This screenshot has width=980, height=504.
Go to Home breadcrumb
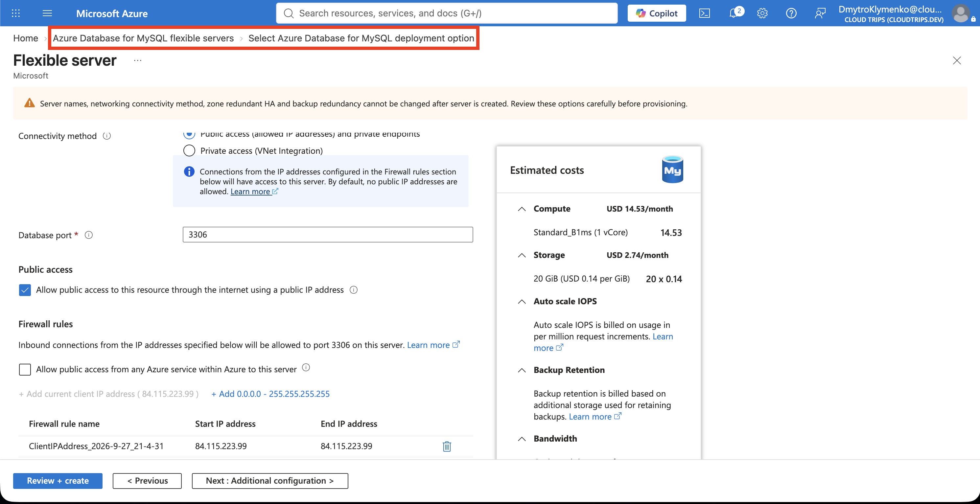tap(26, 38)
